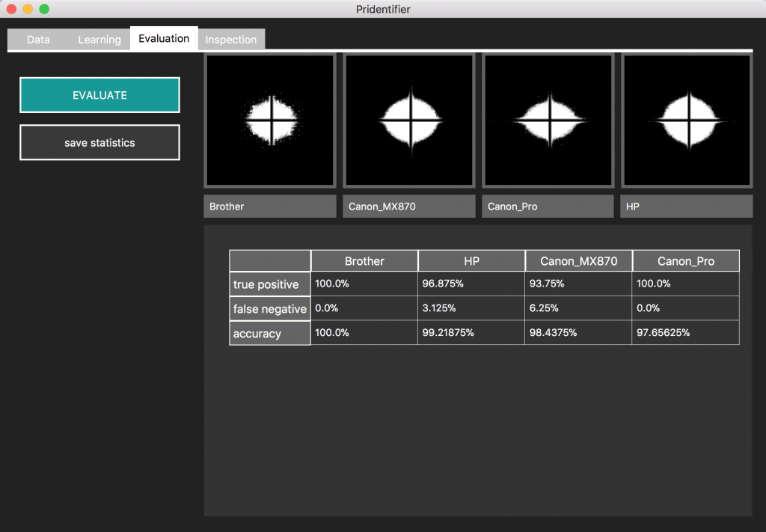Click the Canon_MX870 label under the thumbnail
Viewport: 766px width, 532px height.
pyautogui.click(x=409, y=207)
